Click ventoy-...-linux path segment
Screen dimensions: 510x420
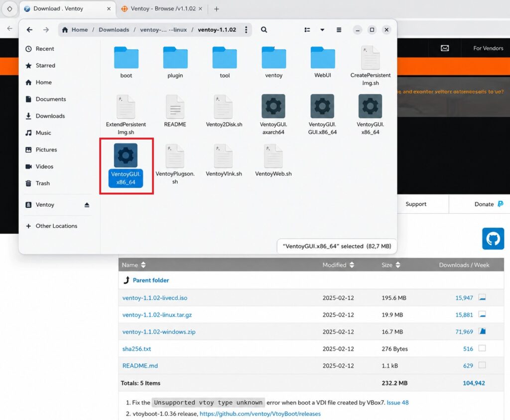163,29
